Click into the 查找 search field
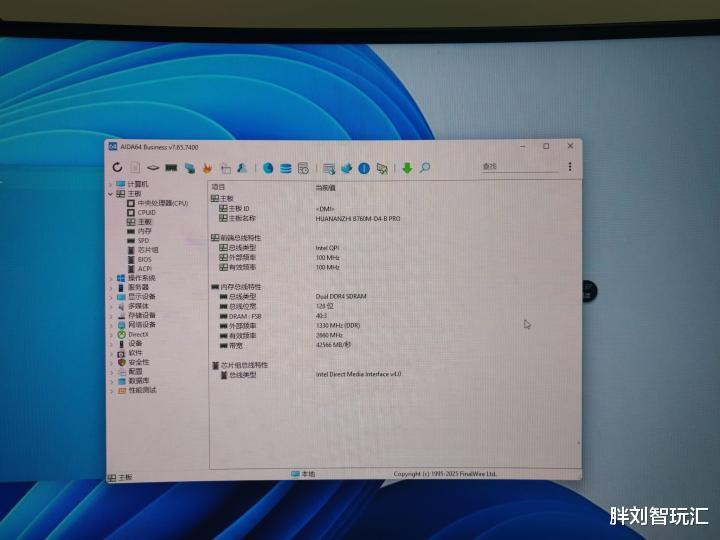Viewport: 720px width, 540px height. (x=520, y=166)
